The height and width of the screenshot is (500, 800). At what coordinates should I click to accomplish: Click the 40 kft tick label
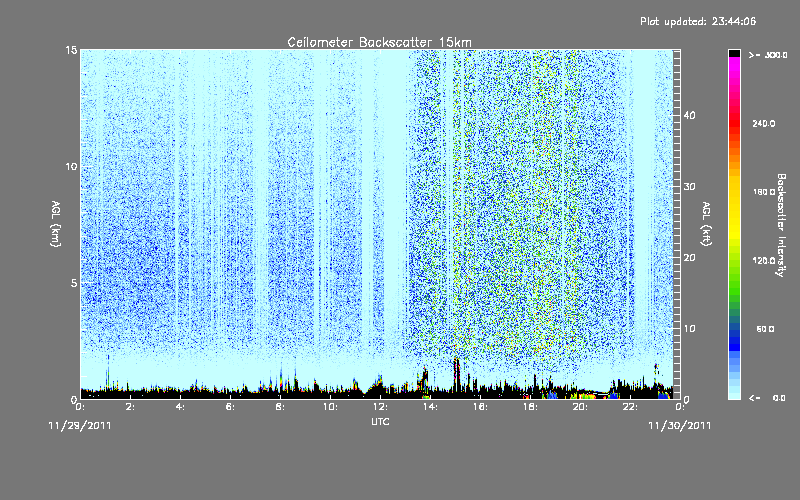pos(689,115)
